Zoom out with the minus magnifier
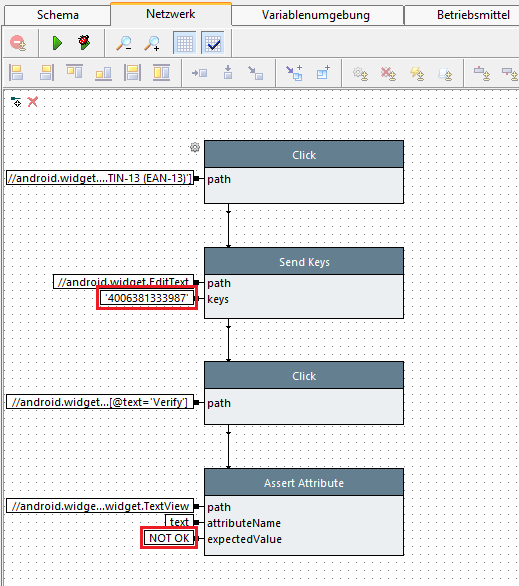Image resolution: width=519 pixels, height=586 pixels. [x=124, y=43]
